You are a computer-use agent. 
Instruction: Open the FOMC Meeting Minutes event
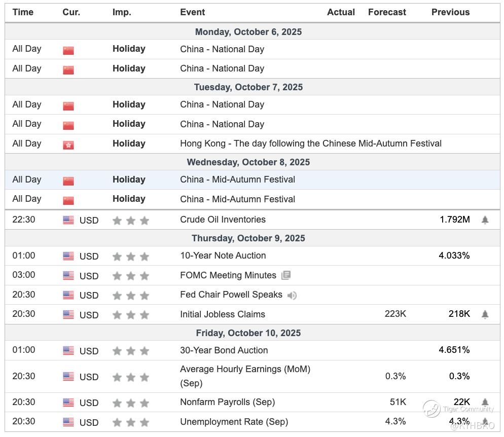point(228,275)
